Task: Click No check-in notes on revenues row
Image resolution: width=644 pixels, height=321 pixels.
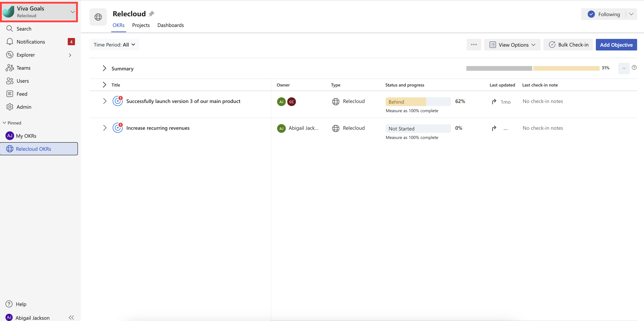Action: coord(543,128)
